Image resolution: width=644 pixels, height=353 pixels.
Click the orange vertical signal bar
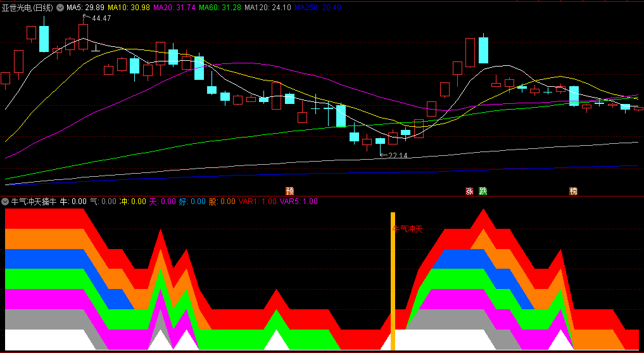393,281
